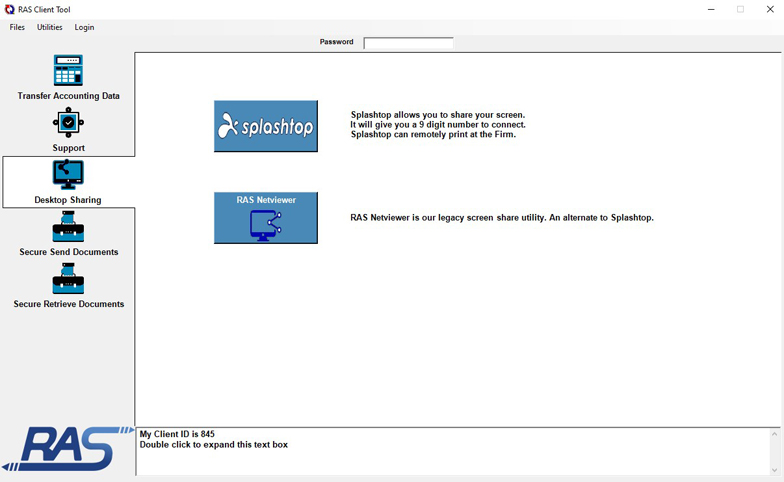Click the Desktop Sharing monitor icon

click(68, 174)
